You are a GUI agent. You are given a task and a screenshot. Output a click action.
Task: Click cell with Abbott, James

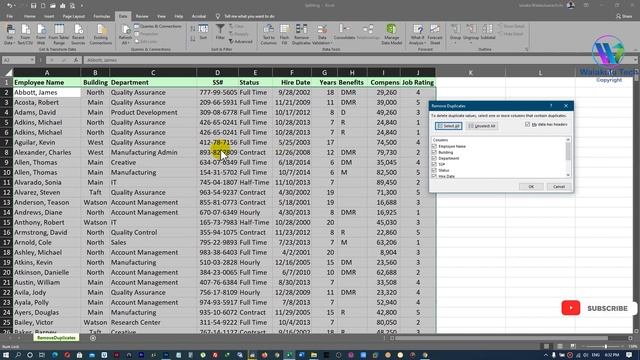[x=47, y=92]
